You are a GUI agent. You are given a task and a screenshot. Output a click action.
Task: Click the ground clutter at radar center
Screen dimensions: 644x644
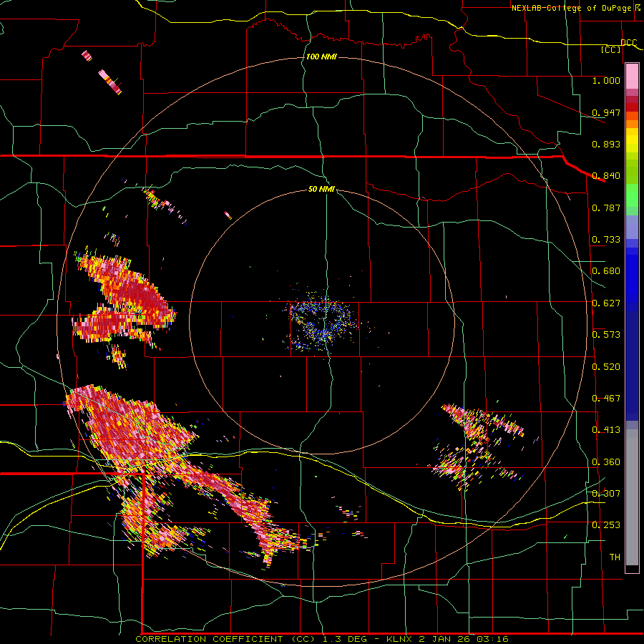[323, 323]
